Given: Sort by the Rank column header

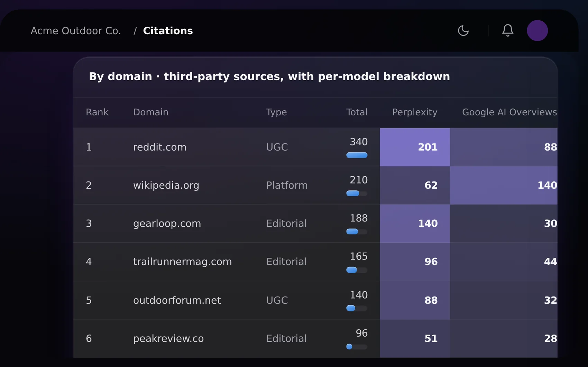Looking at the screenshot, I should pyautogui.click(x=97, y=112).
